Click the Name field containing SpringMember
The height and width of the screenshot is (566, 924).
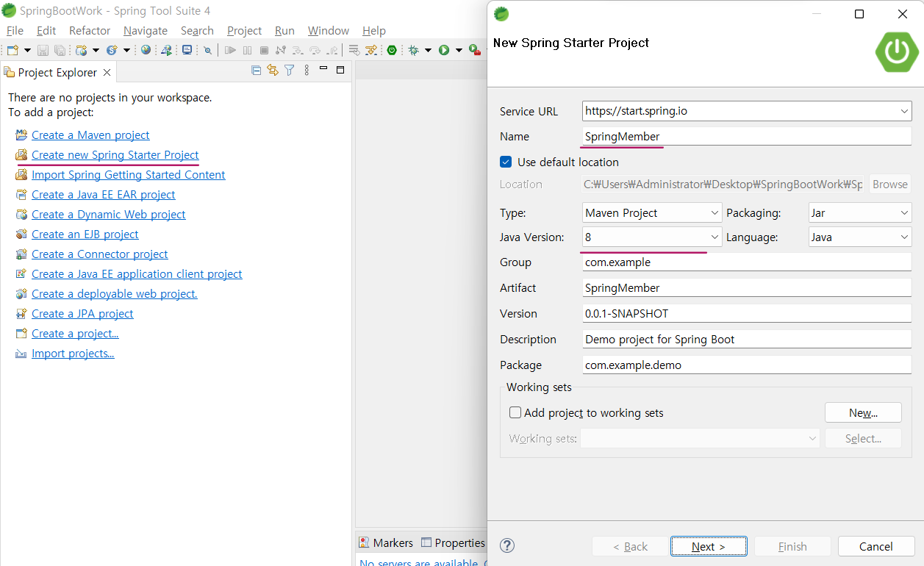747,137
